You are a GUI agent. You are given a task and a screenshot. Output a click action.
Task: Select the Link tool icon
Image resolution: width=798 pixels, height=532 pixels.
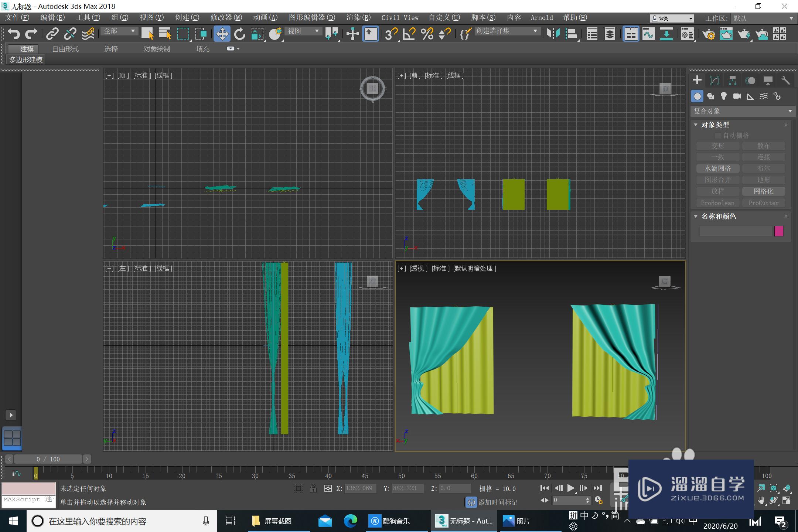[52, 34]
